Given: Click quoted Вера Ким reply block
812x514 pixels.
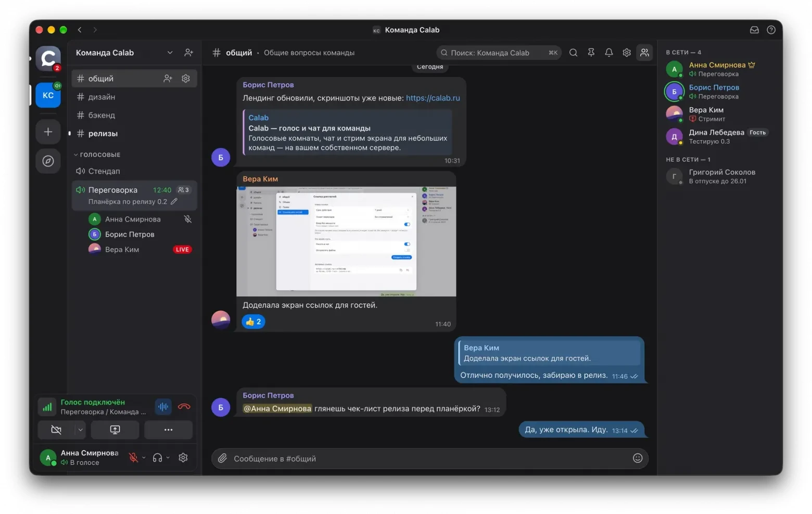Looking at the screenshot, I should pyautogui.click(x=549, y=353).
